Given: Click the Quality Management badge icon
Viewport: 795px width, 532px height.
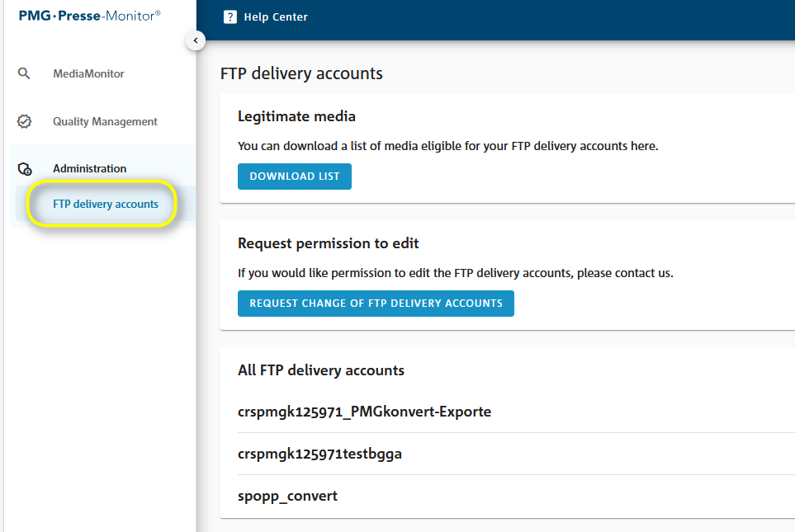Looking at the screenshot, I should pyautogui.click(x=24, y=121).
